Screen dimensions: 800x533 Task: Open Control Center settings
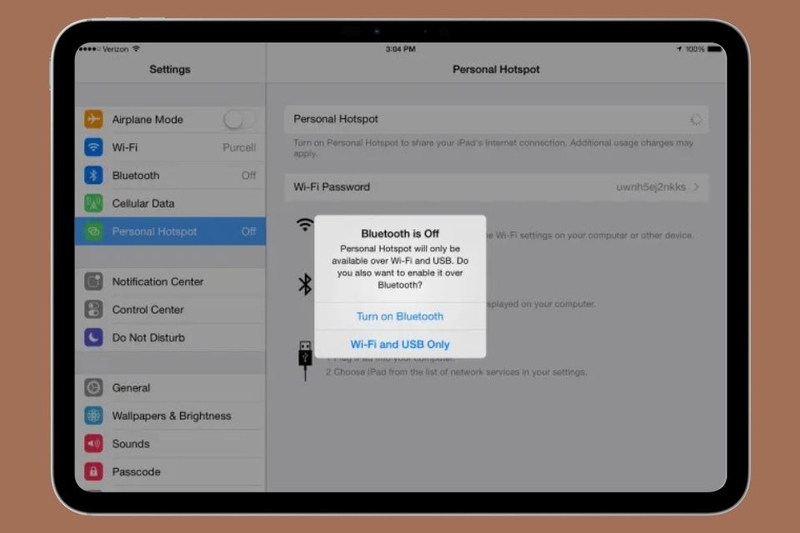click(170, 310)
